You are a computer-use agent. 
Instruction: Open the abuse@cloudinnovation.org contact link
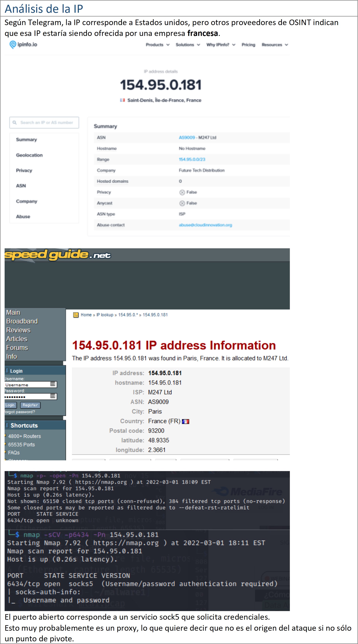tap(205, 225)
